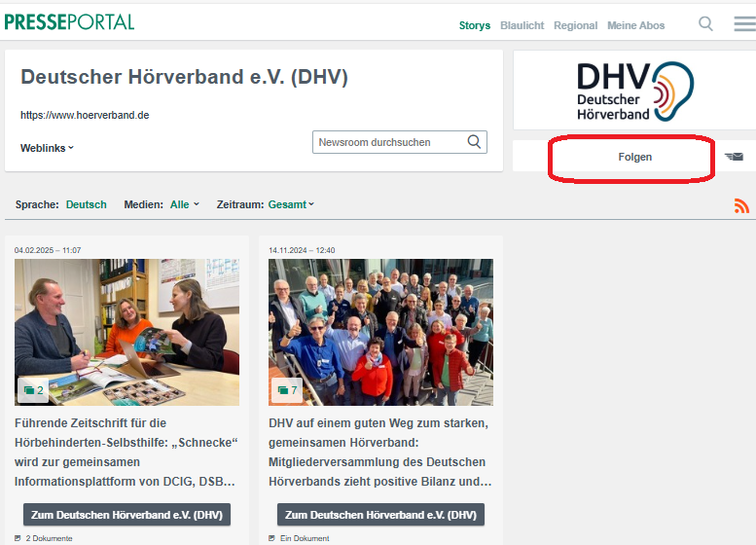
Task: Expand the Zeitraum Gesamt filter
Action: pyautogui.click(x=291, y=204)
